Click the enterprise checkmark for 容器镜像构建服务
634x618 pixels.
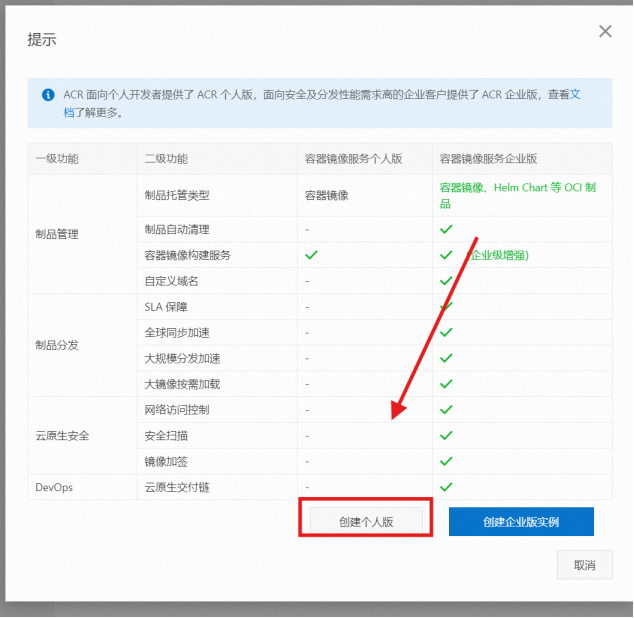[446, 255]
